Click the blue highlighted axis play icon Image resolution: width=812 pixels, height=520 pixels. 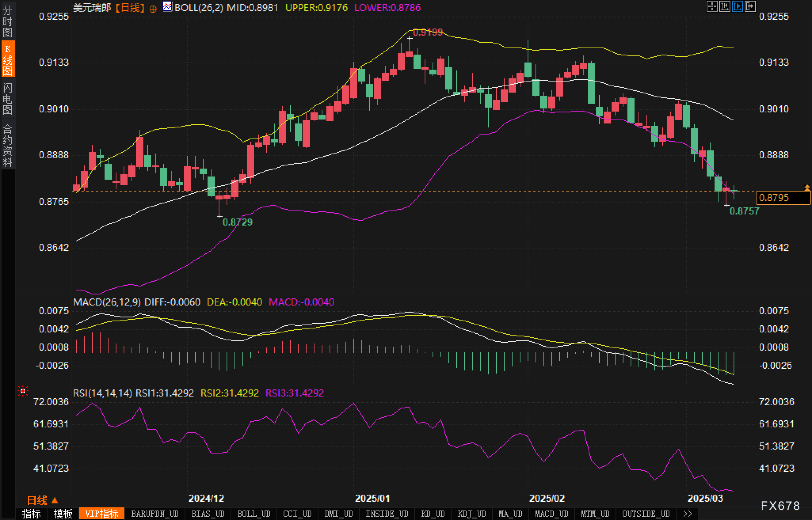[x=737, y=6]
